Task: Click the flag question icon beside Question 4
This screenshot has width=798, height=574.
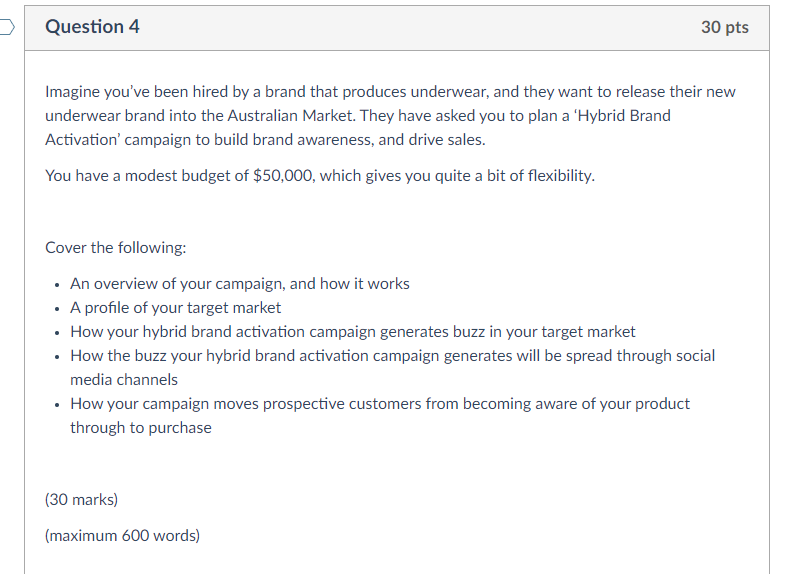Action: click(x=8, y=27)
